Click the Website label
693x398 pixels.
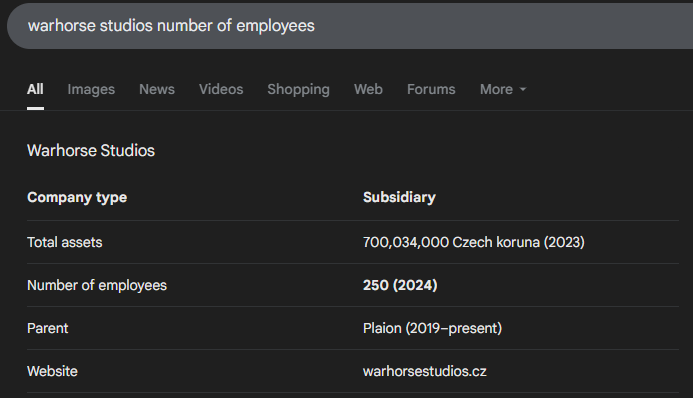coord(52,371)
